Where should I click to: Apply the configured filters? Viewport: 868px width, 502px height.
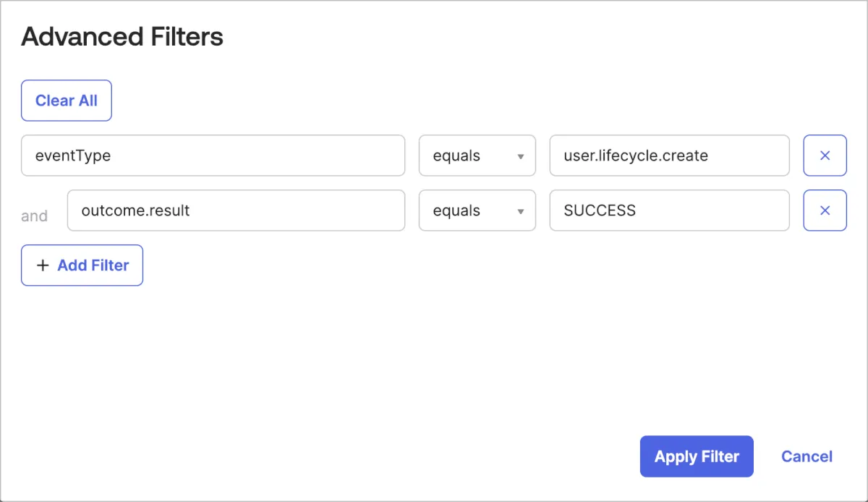tap(696, 456)
